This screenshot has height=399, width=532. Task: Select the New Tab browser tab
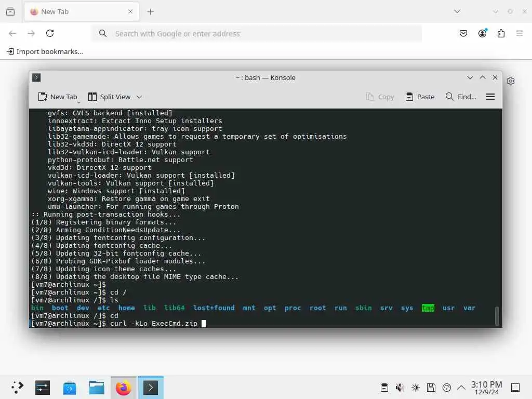click(x=82, y=12)
